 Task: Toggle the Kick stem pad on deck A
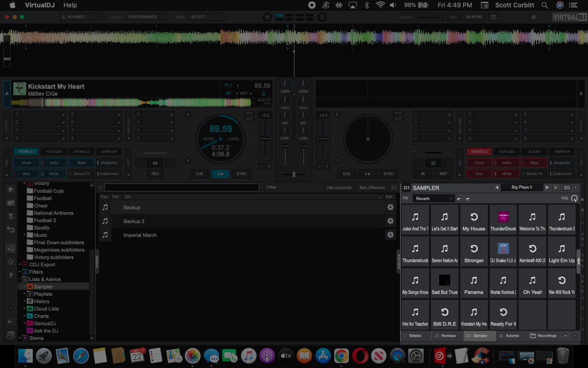(x=26, y=174)
